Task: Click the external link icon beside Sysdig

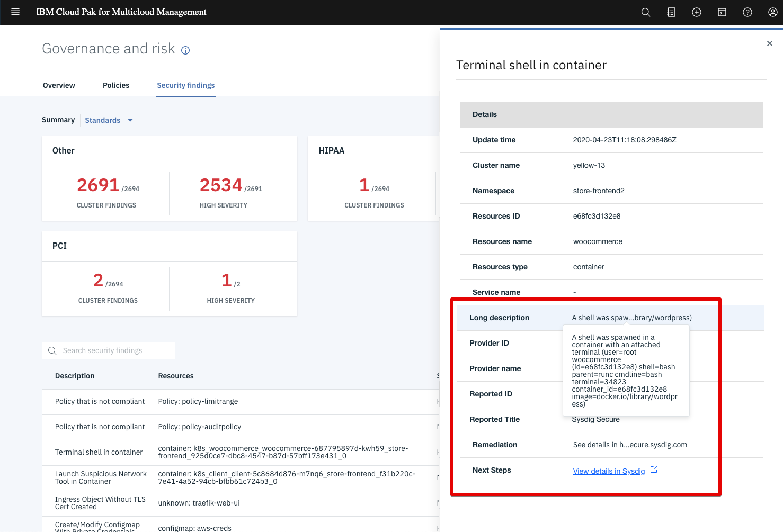Action: tap(654, 470)
